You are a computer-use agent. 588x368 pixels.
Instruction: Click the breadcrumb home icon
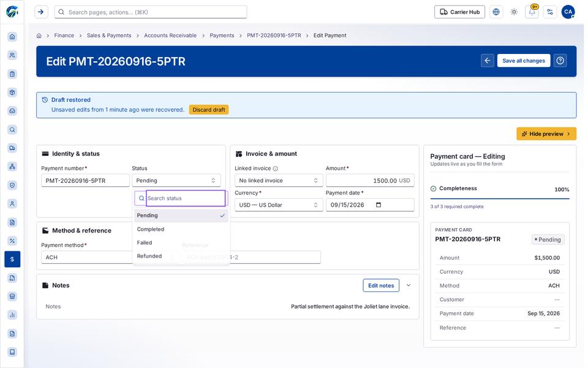pos(39,36)
